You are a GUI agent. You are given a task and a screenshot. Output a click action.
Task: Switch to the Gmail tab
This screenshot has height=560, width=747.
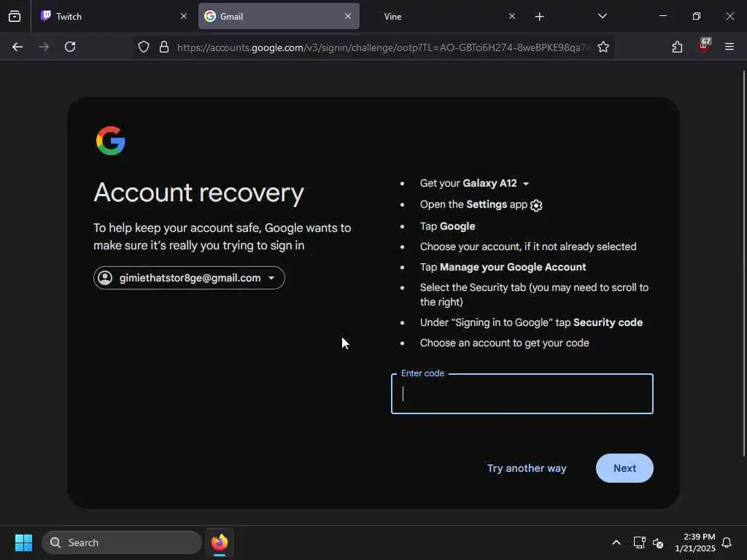279,16
